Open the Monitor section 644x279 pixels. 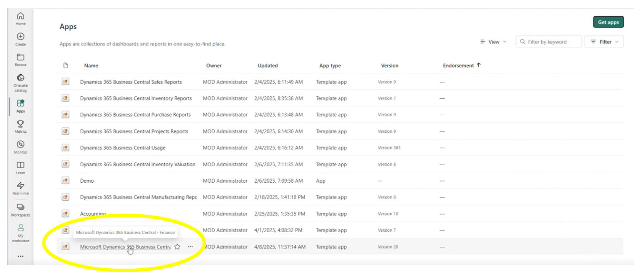pos(20,145)
